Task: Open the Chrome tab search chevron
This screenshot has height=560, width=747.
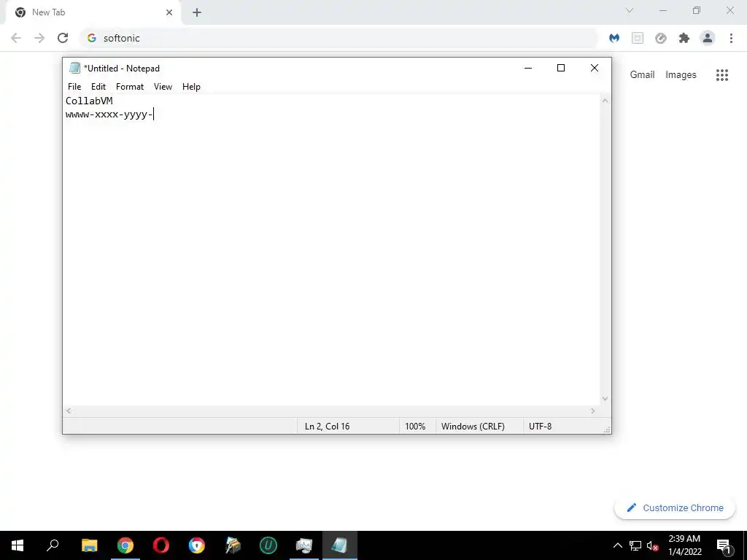Action: [x=630, y=10]
